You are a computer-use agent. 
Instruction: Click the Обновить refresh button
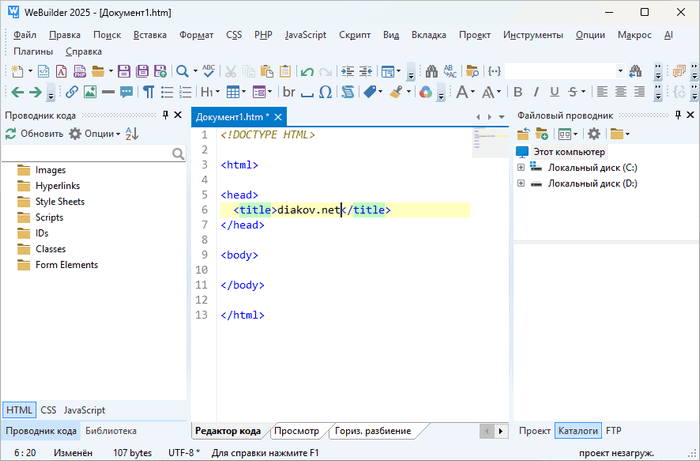[34, 133]
